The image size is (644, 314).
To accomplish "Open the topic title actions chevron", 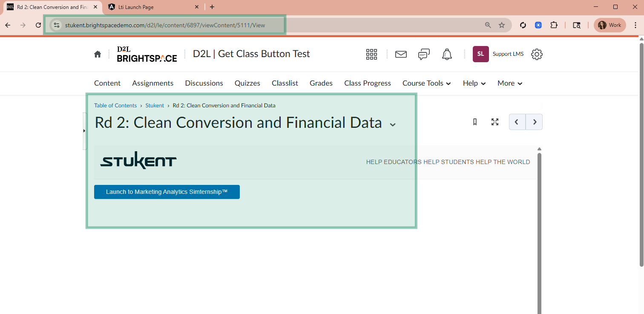I will [393, 124].
